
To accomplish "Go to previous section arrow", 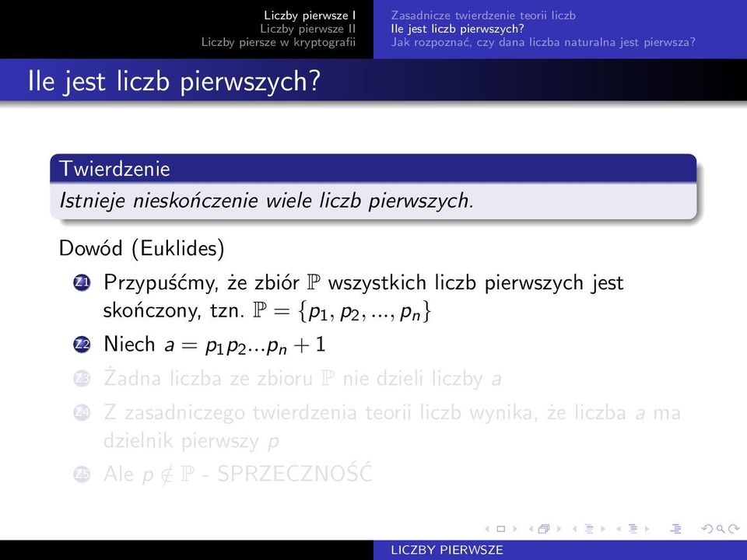I will (x=619, y=529).
